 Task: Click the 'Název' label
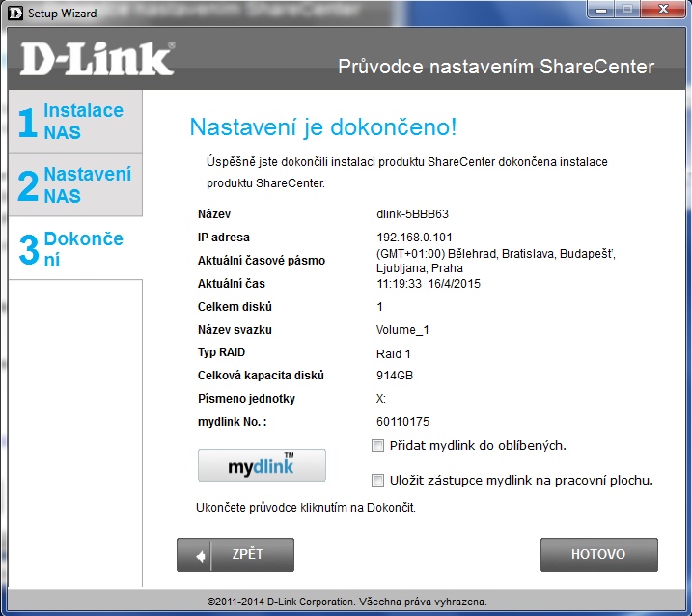pyautogui.click(x=214, y=214)
